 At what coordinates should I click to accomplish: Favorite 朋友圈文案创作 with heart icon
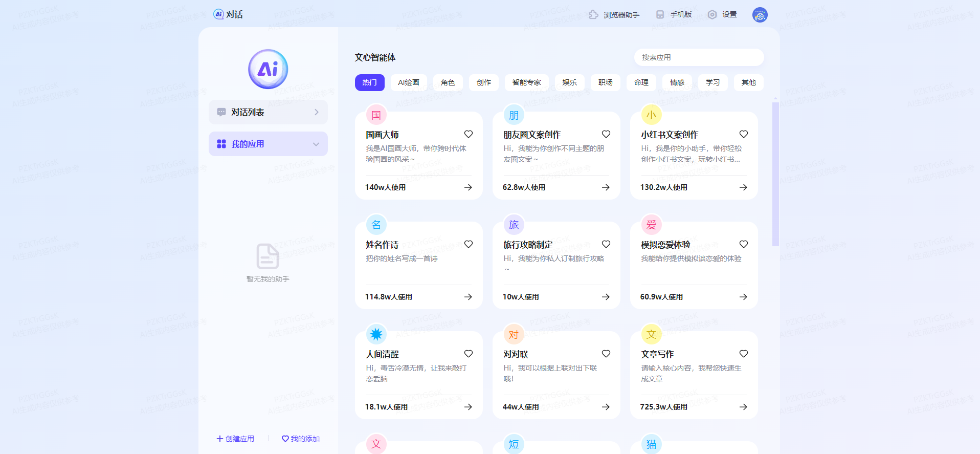click(x=606, y=134)
